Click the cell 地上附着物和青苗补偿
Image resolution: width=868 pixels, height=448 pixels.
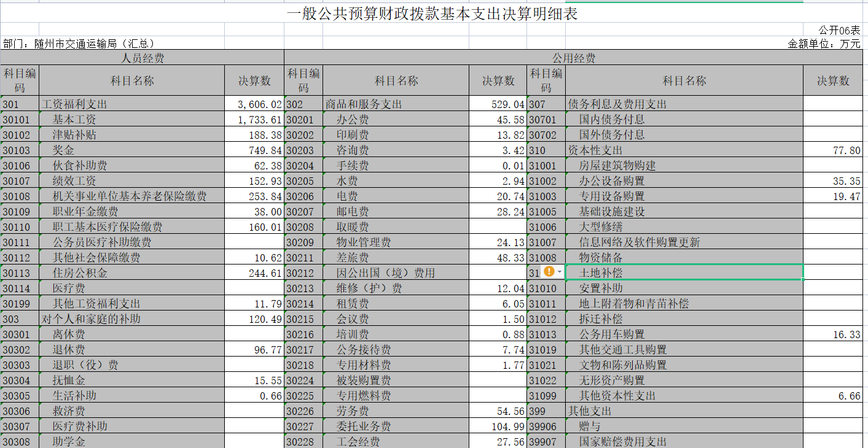[x=684, y=304]
